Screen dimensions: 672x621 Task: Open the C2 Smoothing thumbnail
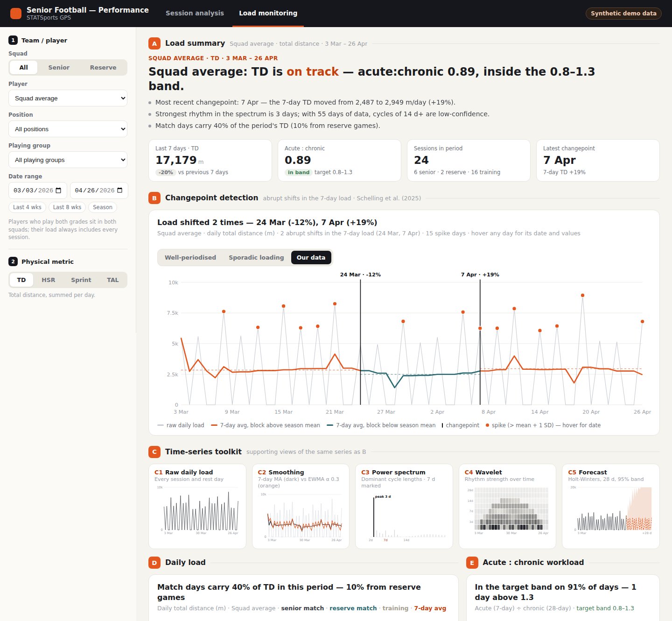coord(301,506)
